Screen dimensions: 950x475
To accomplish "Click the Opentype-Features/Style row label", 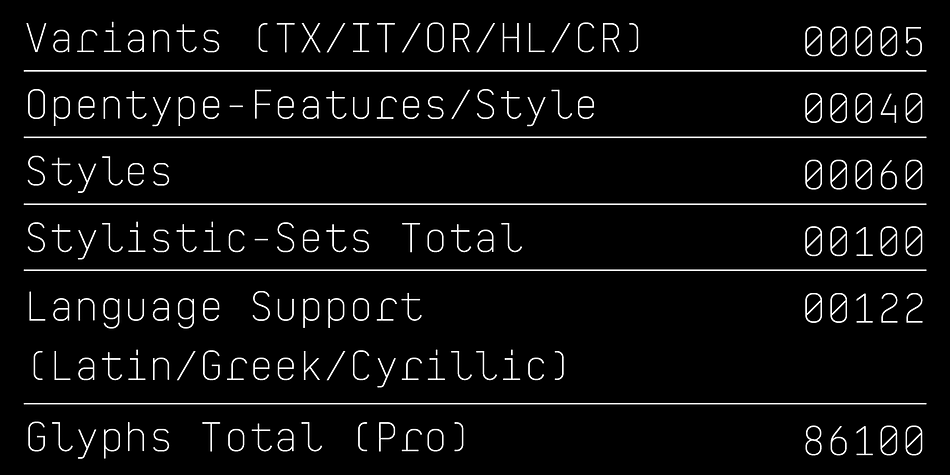I will [x=311, y=107].
